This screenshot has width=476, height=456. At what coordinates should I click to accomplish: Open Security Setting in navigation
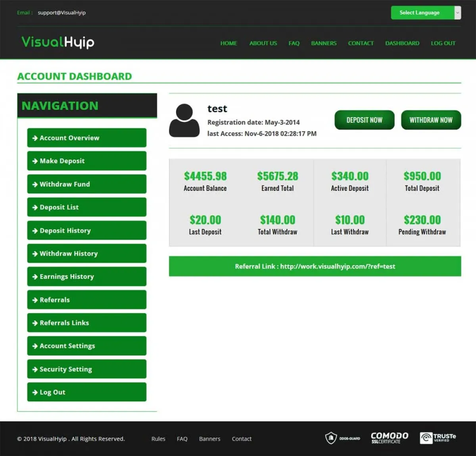86,369
